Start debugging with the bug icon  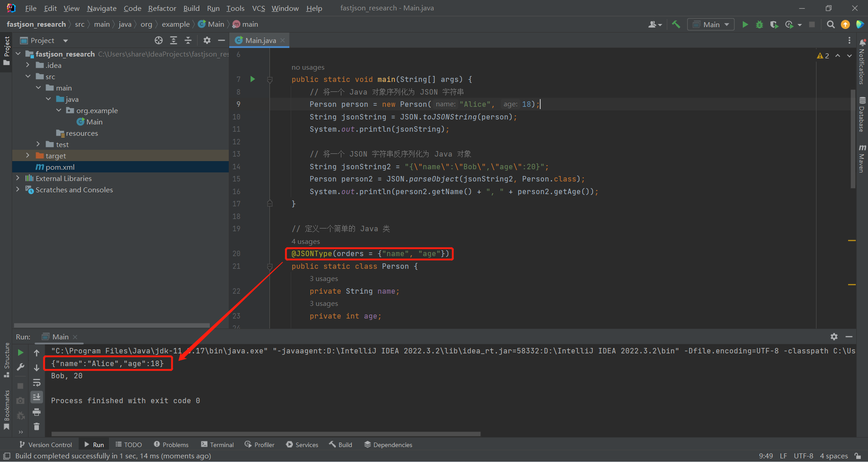tap(759, 24)
